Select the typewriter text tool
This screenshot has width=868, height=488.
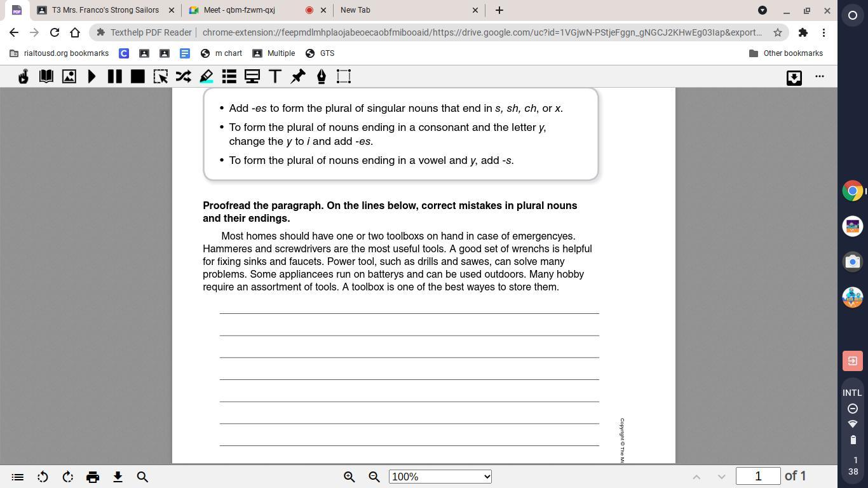(275, 77)
